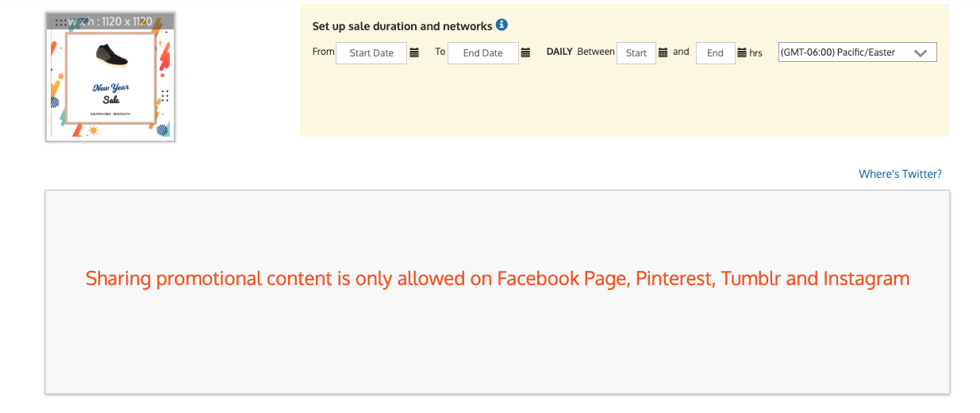Click the promotional content restriction message
The width and height of the screenshot is (980, 413).
point(498,279)
